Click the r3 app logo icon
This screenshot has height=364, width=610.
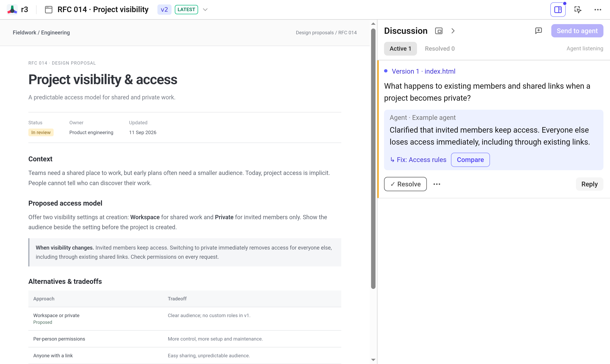pos(12,10)
